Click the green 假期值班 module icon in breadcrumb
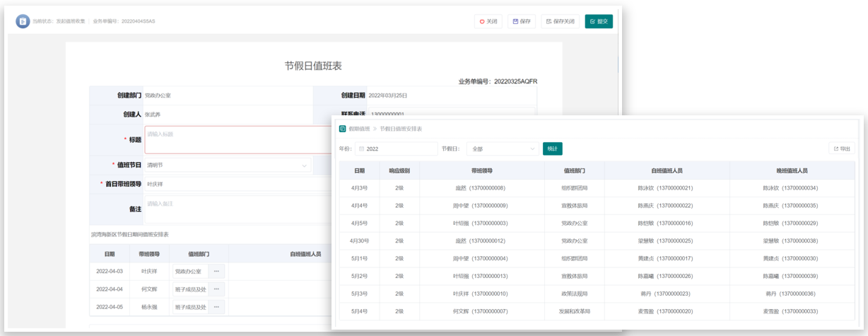Screen dimensions: 868x336 tap(343, 129)
